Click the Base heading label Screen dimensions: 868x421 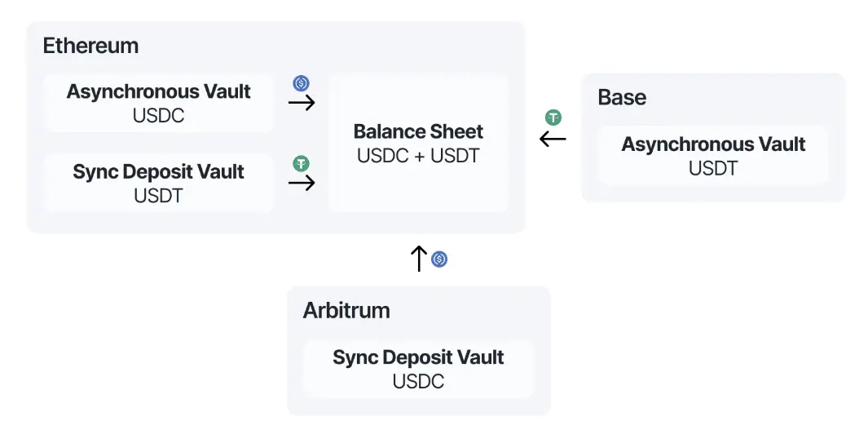pyautogui.click(x=622, y=97)
